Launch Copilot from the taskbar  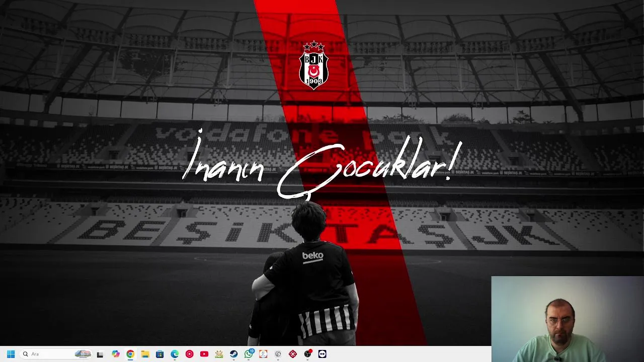pyautogui.click(x=116, y=354)
